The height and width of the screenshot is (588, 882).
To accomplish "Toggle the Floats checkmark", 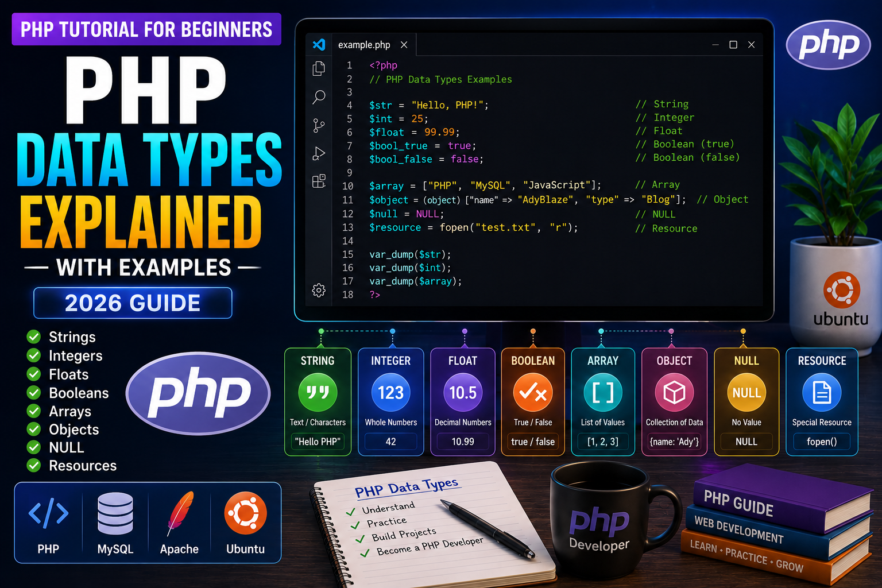I will [x=34, y=374].
